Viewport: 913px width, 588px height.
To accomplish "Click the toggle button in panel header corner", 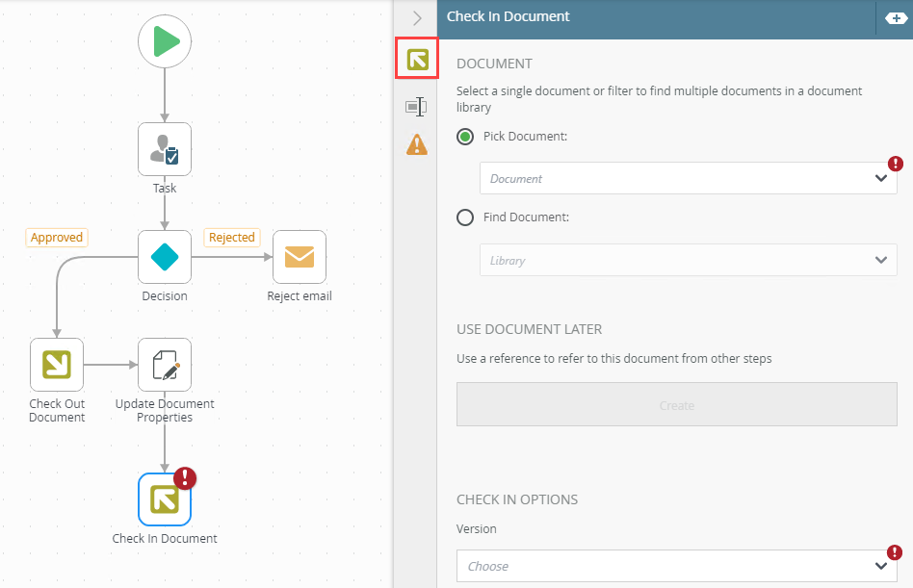I will click(x=893, y=17).
